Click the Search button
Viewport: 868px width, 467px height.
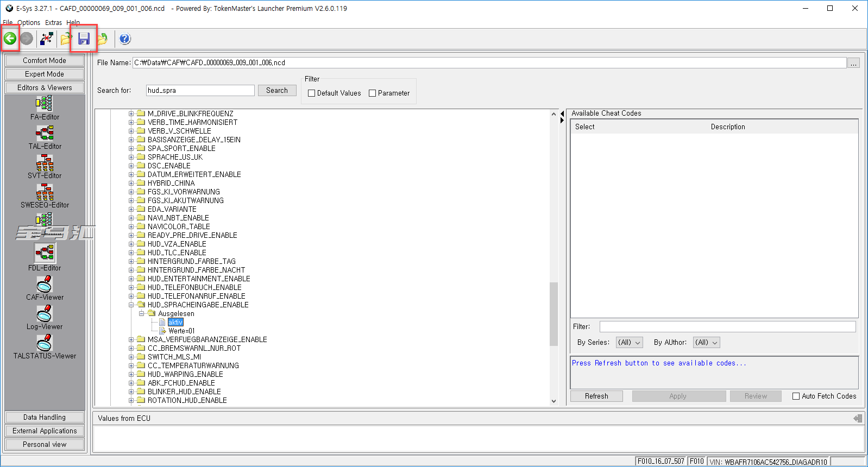[x=277, y=91]
